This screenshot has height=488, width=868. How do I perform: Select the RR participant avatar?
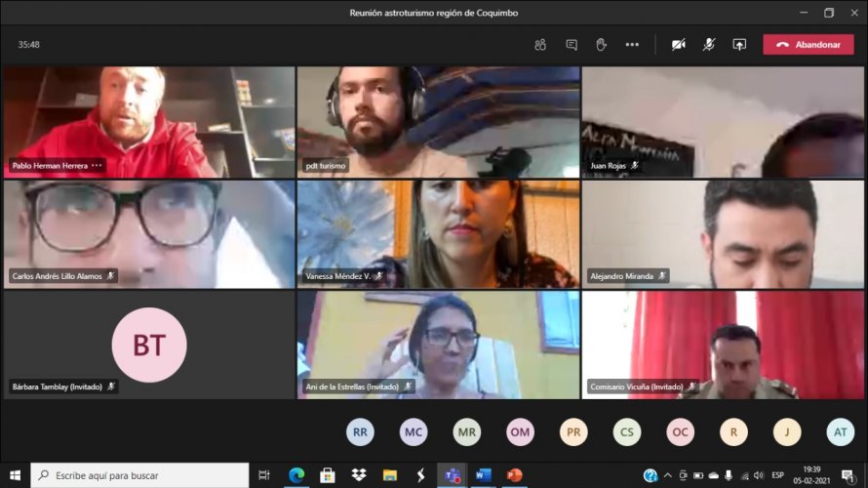360,431
